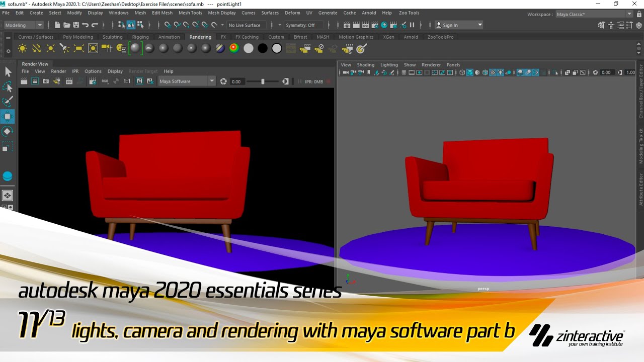Viewport: 644px width, 362px height.
Task: Click the black surface shader shelf icon
Action: point(262,48)
